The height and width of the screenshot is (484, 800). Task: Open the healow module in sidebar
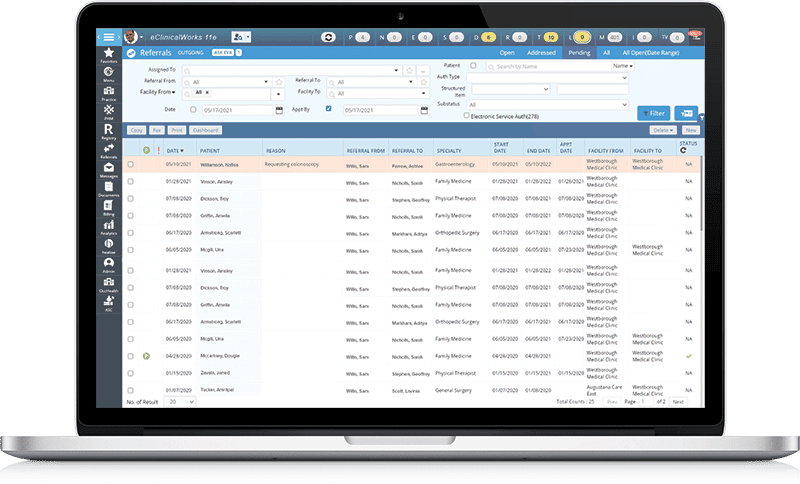point(109,246)
